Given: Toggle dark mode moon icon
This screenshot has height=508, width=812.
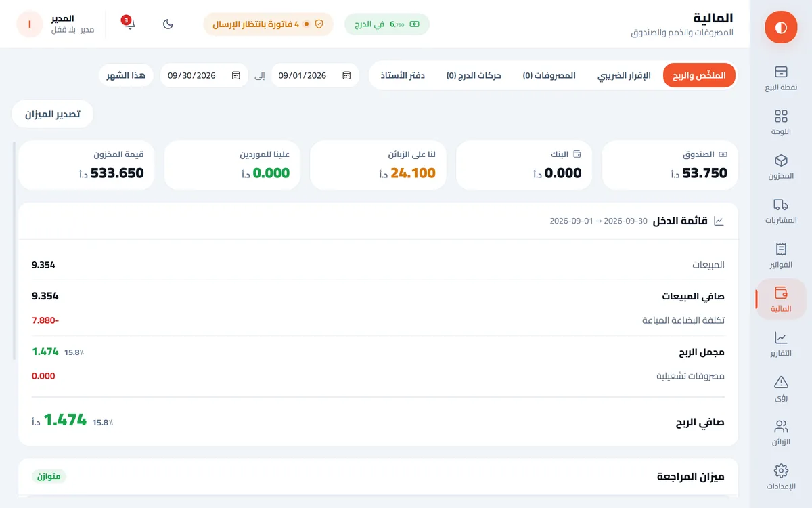Looking at the screenshot, I should point(168,24).
